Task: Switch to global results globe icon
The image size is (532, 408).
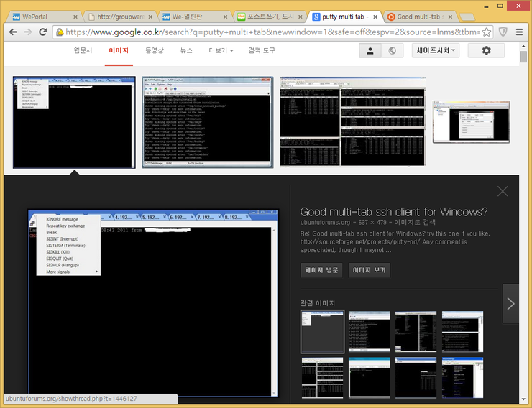Action: click(392, 50)
